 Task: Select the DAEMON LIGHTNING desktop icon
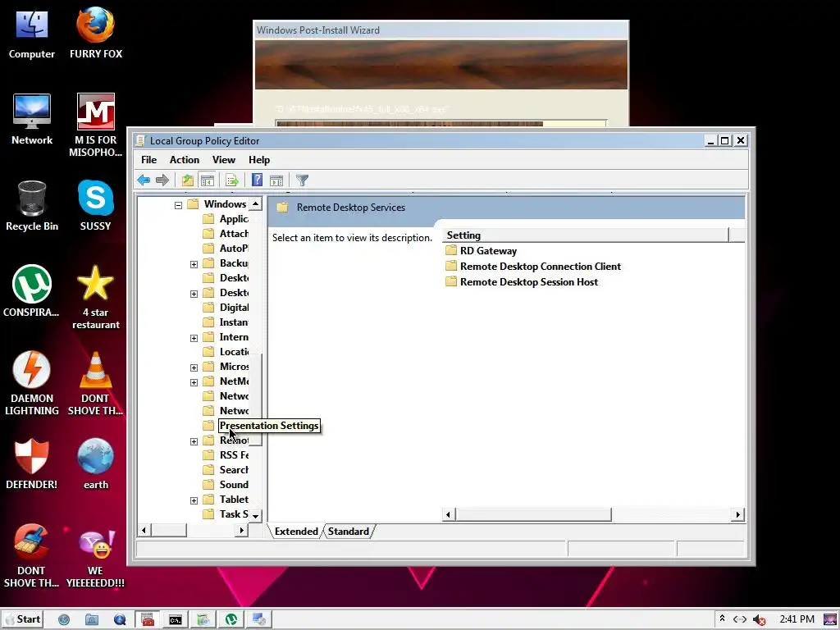tap(32, 384)
